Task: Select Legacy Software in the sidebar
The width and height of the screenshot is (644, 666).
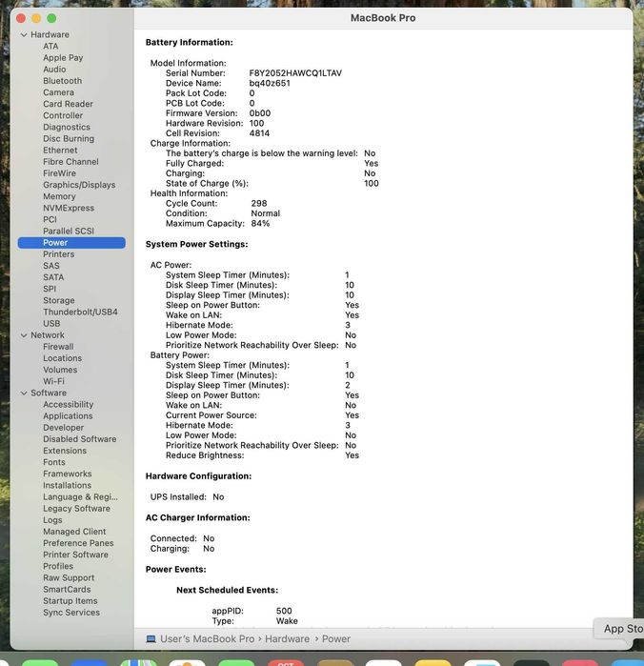Action: coord(76,509)
